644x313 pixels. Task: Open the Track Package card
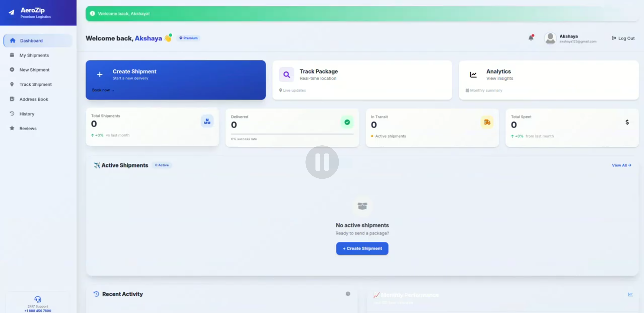point(362,80)
